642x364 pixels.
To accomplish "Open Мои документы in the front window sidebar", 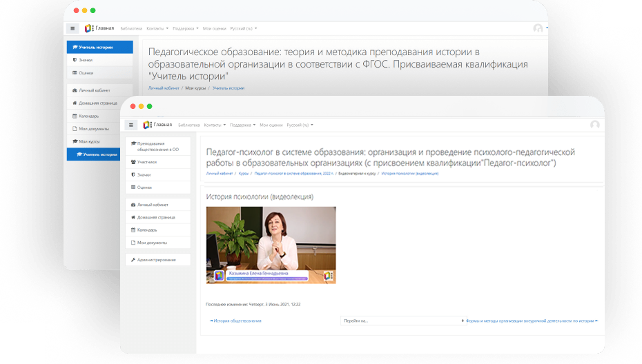I will [152, 243].
